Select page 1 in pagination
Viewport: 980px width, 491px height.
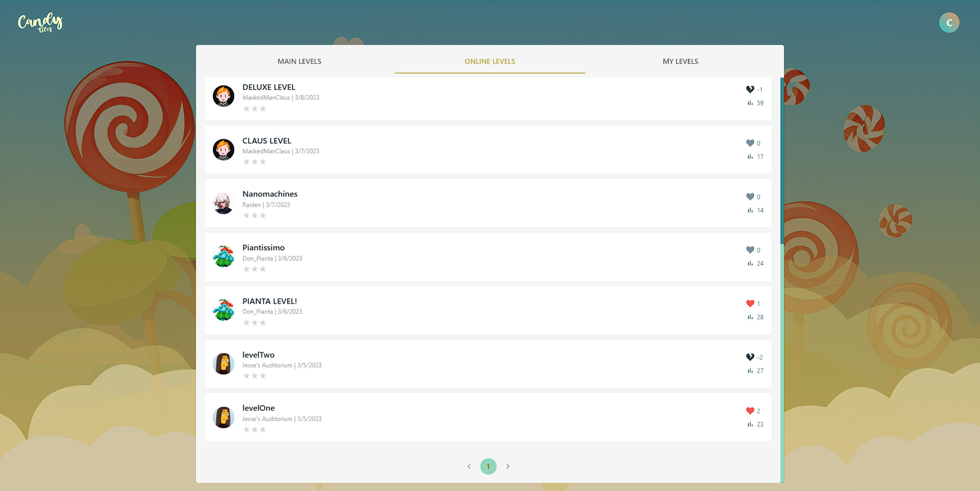[488, 467]
